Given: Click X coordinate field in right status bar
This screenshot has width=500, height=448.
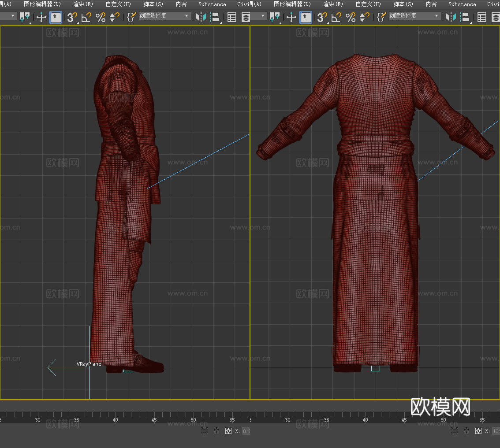Looking at the screenshot, I should (496, 431).
